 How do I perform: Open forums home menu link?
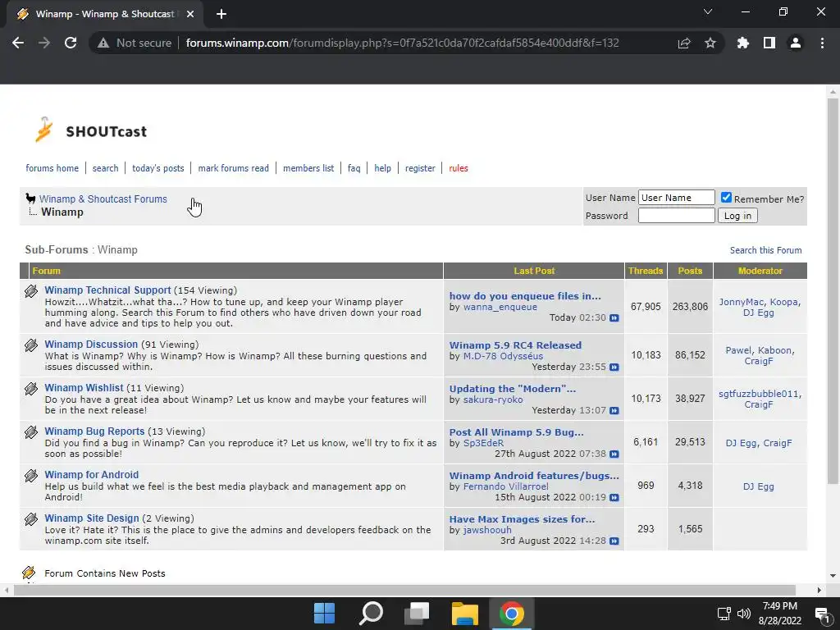coord(52,168)
